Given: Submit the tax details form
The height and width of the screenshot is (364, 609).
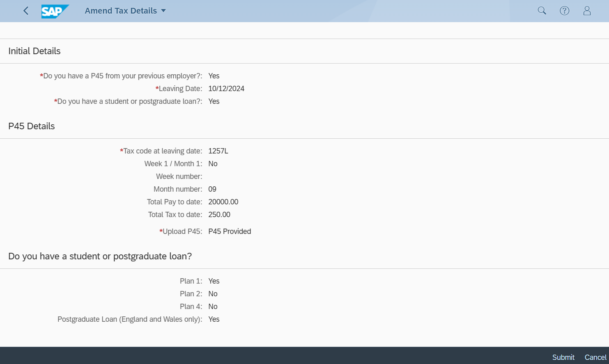Looking at the screenshot, I should coord(563,357).
